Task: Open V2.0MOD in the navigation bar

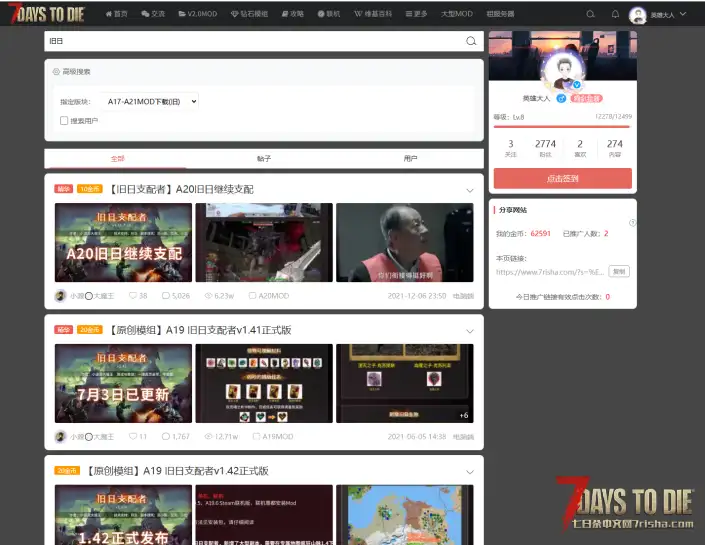Action: 198,14
